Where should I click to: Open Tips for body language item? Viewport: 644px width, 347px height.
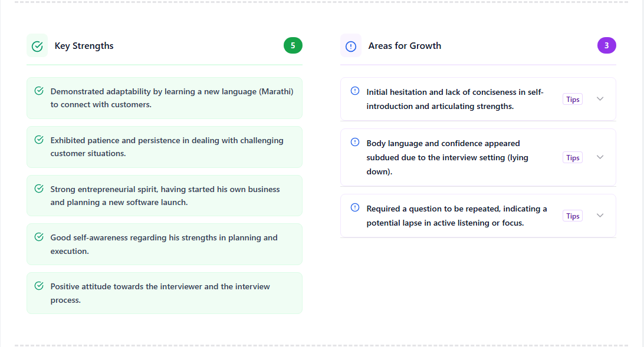pyautogui.click(x=573, y=158)
